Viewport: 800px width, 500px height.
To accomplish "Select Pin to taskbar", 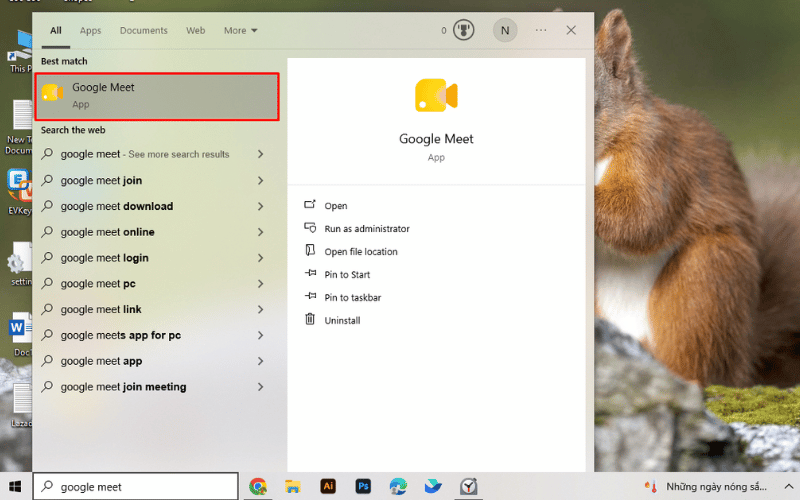I will point(353,297).
